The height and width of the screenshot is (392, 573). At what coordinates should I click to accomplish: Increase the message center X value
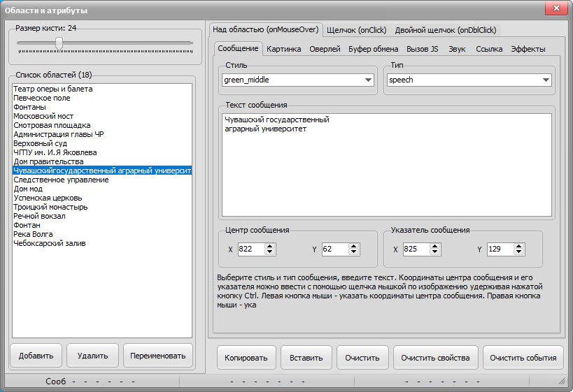click(x=270, y=246)
